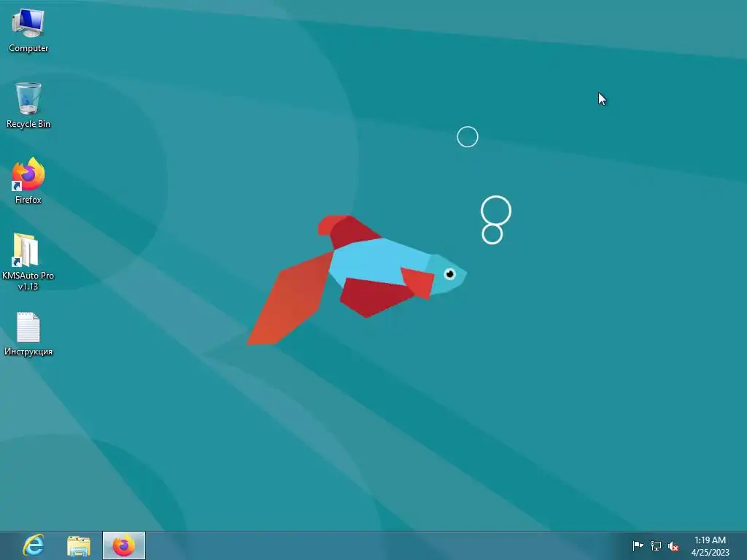Select the Recycle Bin icon
Screen dimensions: 747x560
28,105
